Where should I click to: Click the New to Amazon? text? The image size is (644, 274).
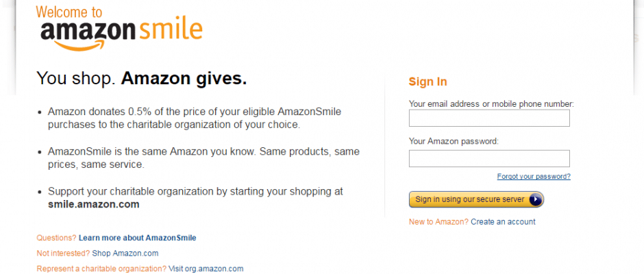438,222
